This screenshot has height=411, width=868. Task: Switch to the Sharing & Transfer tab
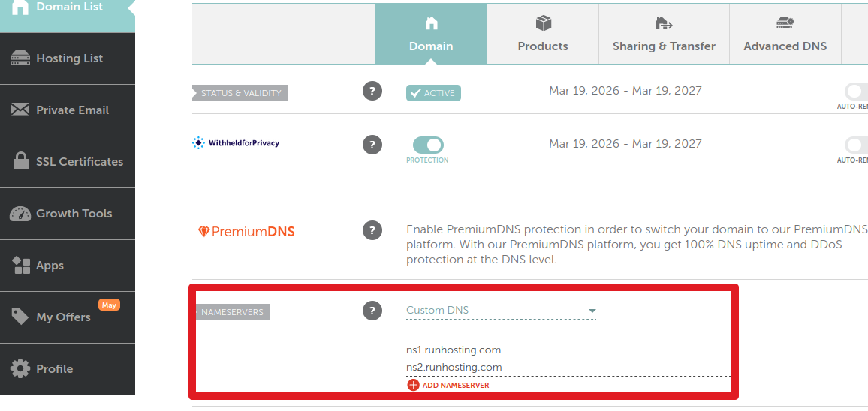coord(664,34)
